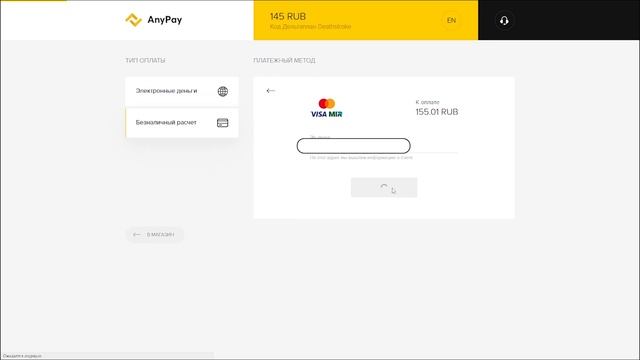The width and height of the screenshot is (640, 360).
Task: Open support via the headset icon
Action: (504, 20)
